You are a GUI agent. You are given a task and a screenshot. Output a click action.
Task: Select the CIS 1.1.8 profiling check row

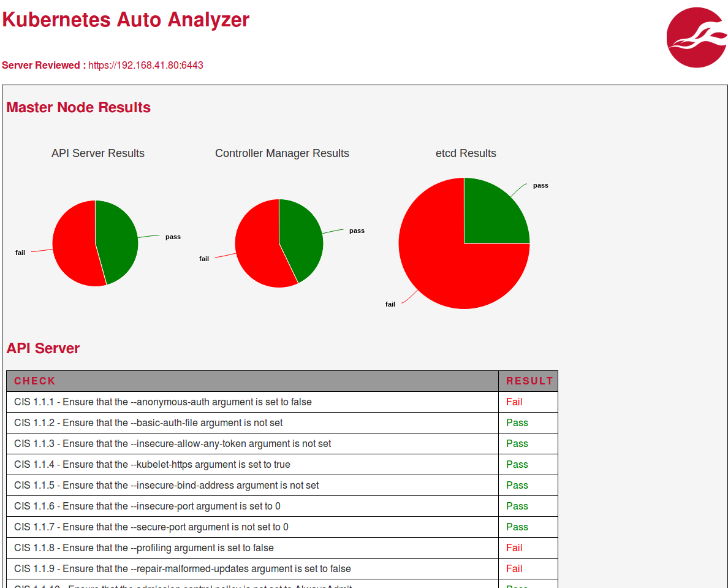point(282,548)
